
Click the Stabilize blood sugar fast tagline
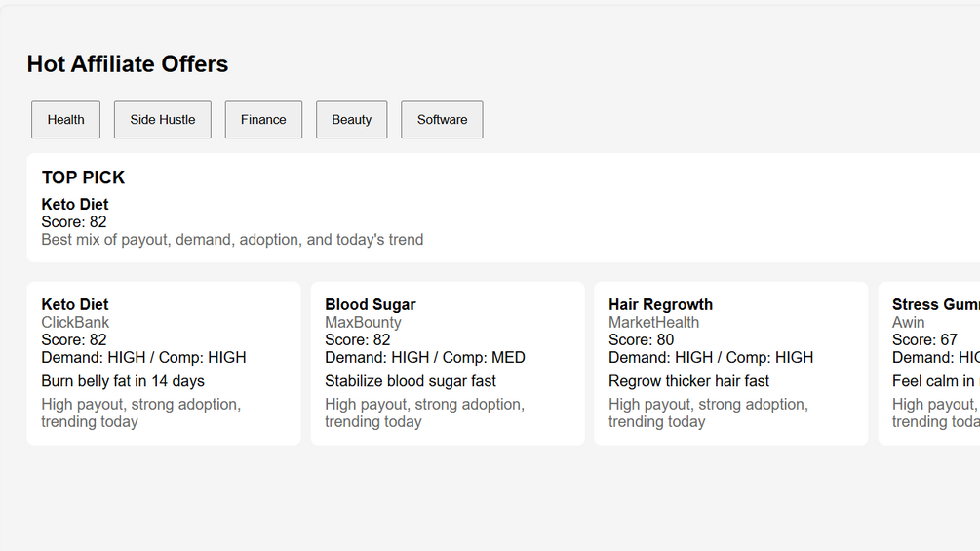411,381
